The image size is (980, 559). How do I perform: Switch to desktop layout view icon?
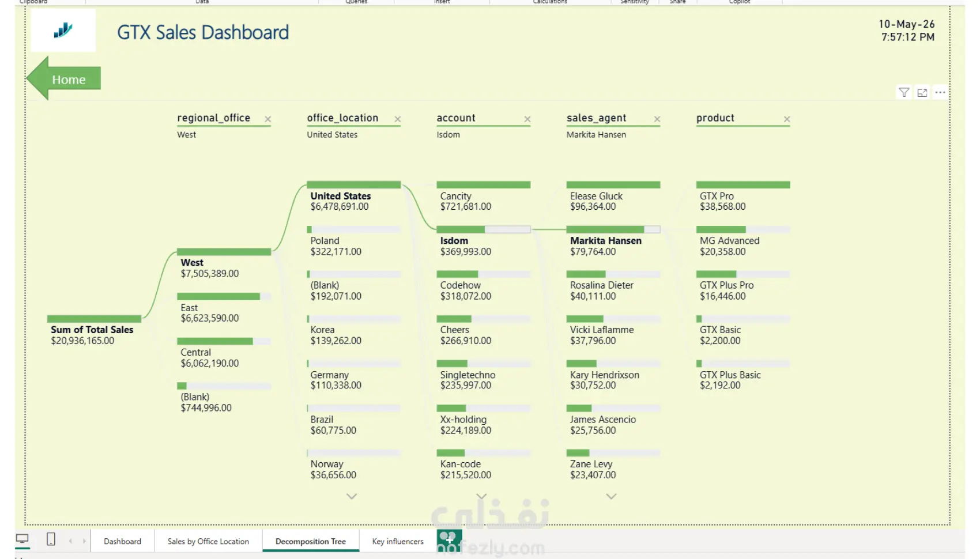click(x=22, y=539)
